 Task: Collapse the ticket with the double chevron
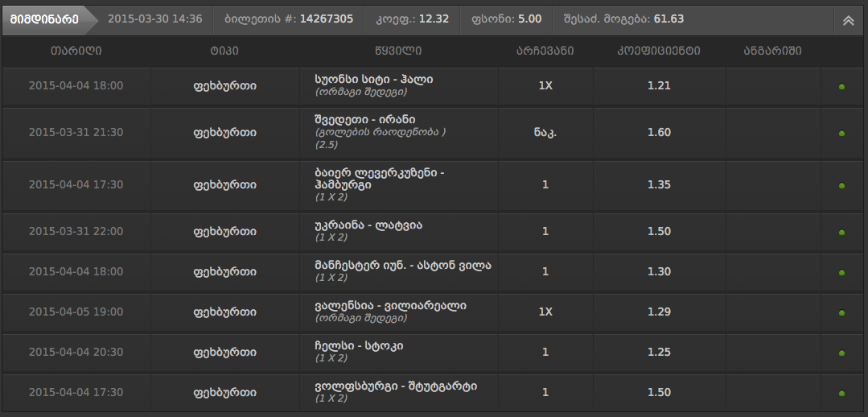tap(848, 20)
